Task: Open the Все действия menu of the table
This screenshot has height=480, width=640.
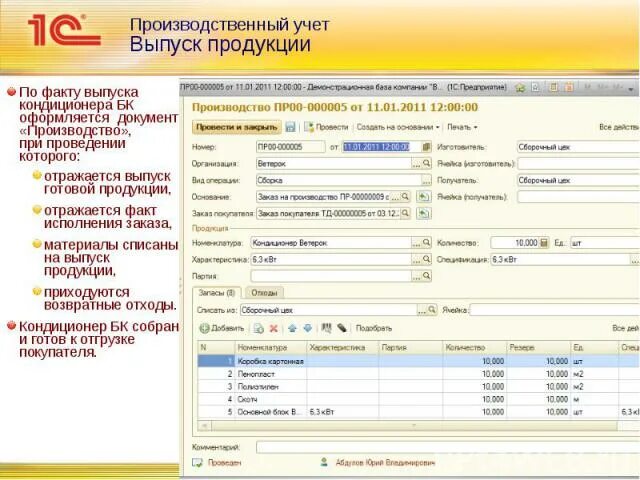Action: tap(625, 328)
